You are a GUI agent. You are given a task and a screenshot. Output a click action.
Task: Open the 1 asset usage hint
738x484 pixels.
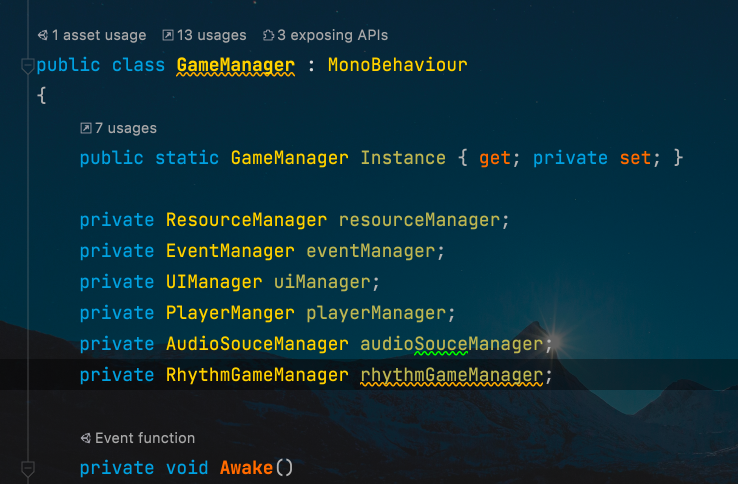click(99, 35)
